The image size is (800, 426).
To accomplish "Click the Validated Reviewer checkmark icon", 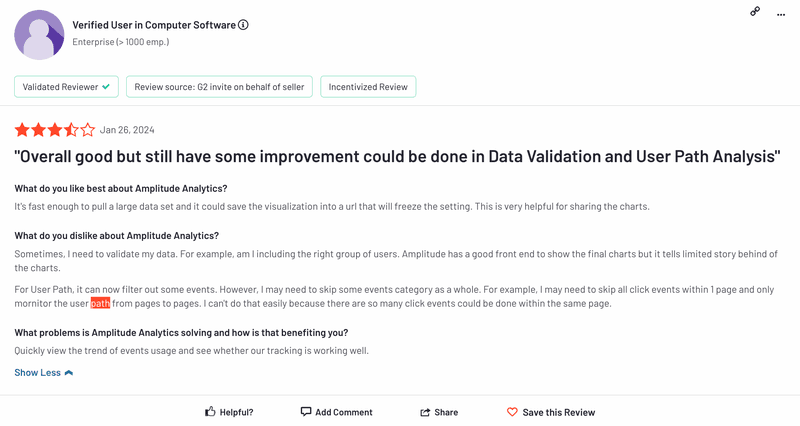I will click(107, 87).
